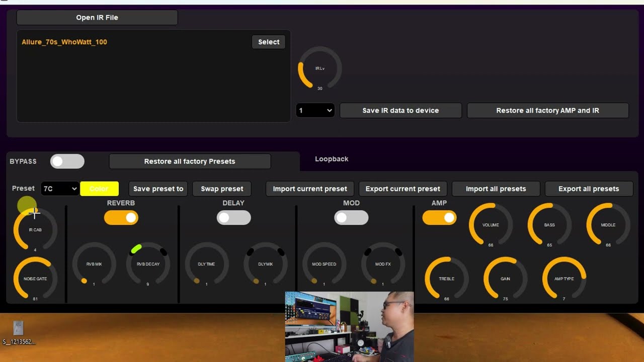Screen dimensions: 644x362
Task: Adjust the NOISE GATE knob
Action: pos(35,279)
